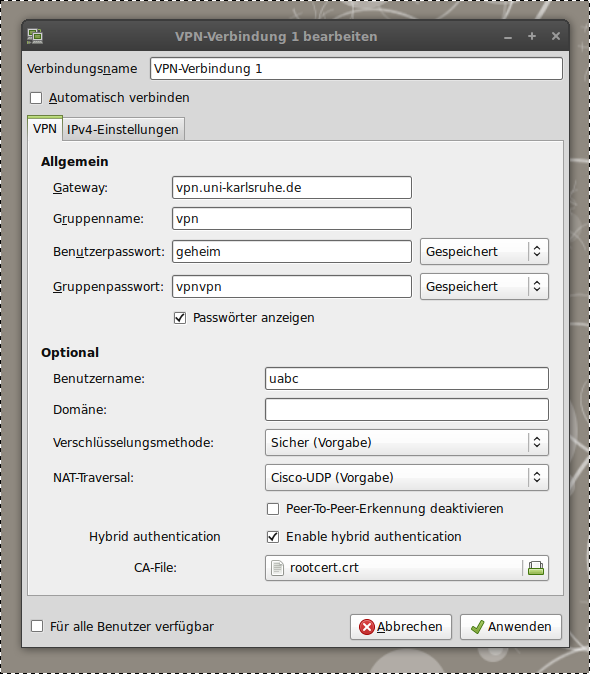The image size is (590, 674).
Task: Click the red cancel icon on Abbrechen
Action: (367, 627)
